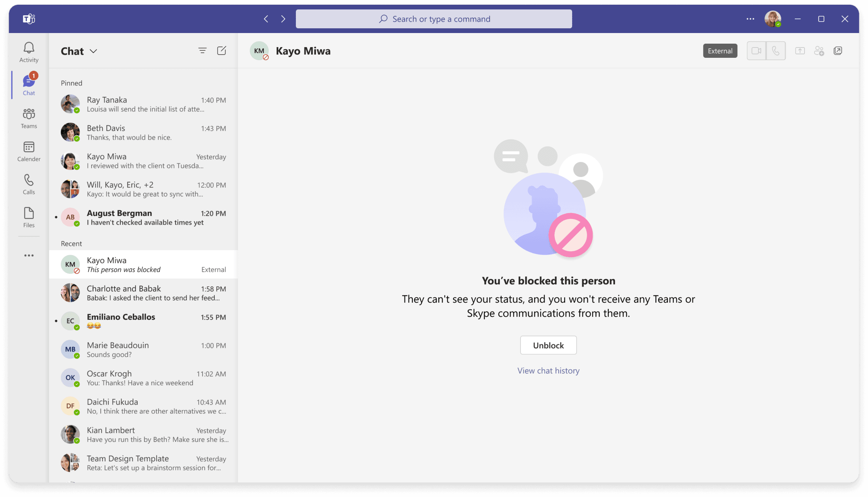Open View chat history link
Screen dimensions: 868x497
click(548, 370)
